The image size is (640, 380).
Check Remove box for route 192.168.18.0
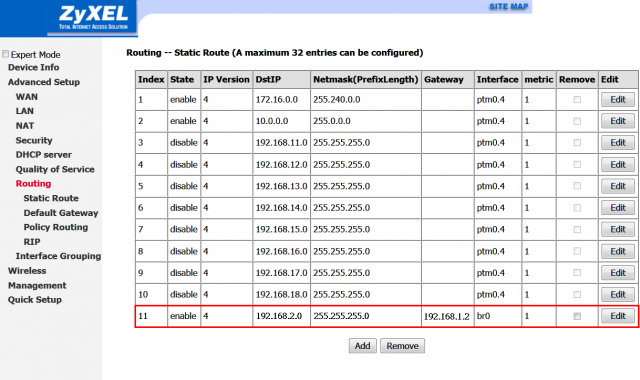point(577,294)
